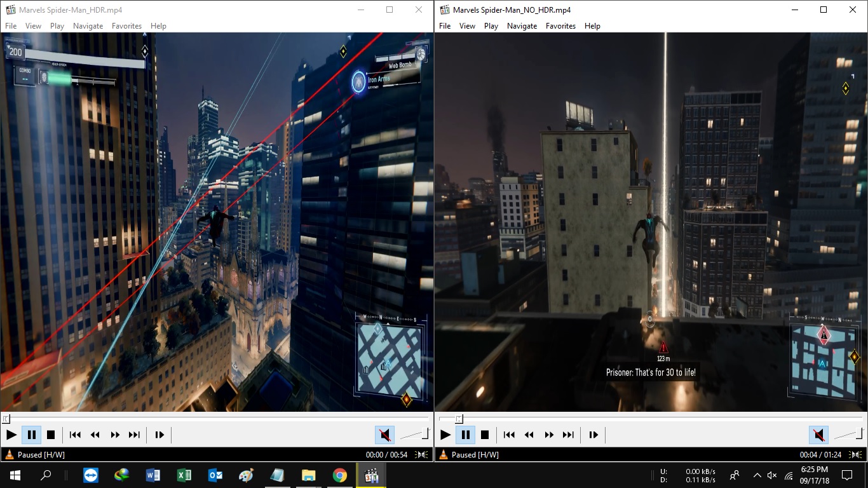Step one frame forward in NO_HDR window
Viewport: 868px width, 488px height.
(593, 435)
